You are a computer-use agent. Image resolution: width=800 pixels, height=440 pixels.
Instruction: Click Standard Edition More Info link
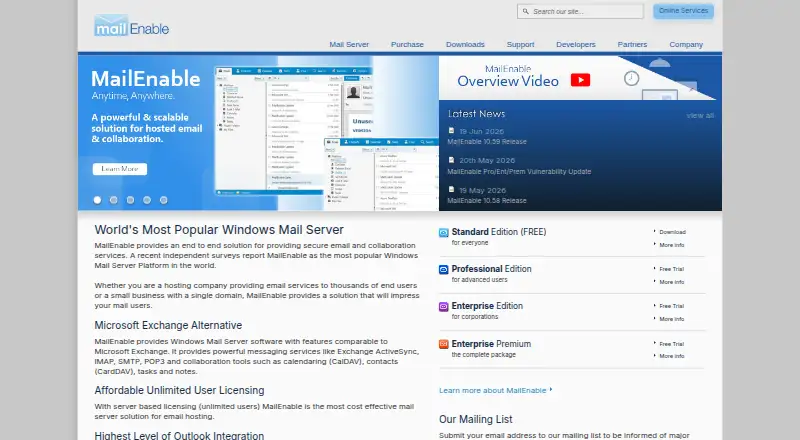pyautogui.click(x=671, y=245)
